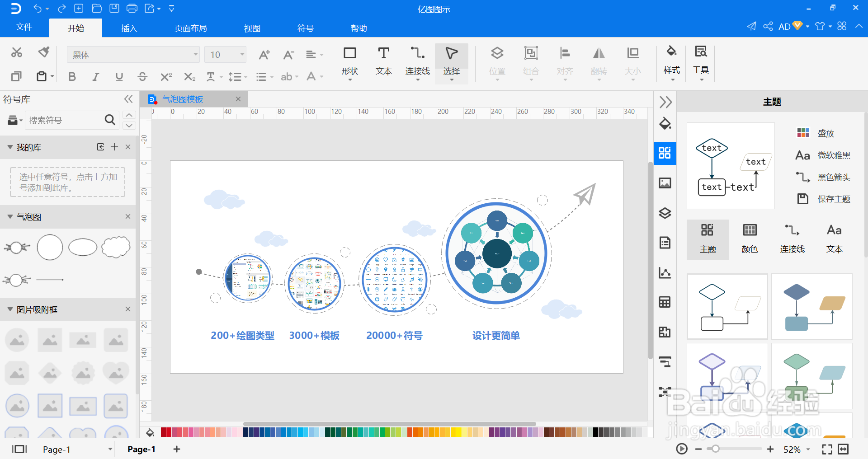868x459 pixels.
Task: Collapse the symbol library panel chevrons
Action: point(128,99)
